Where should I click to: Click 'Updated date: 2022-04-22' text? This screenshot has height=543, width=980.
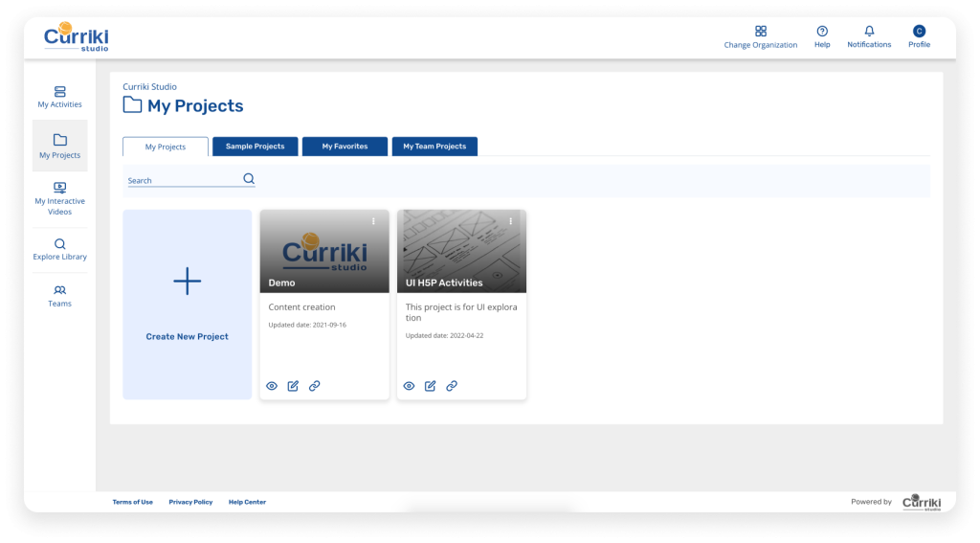[444, 335]
